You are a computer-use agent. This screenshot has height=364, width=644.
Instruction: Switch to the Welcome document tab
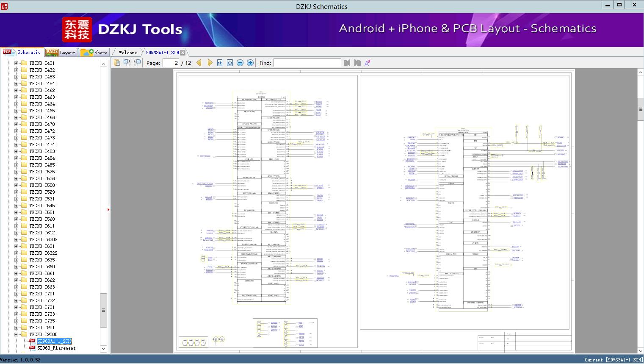pos(128,53)
